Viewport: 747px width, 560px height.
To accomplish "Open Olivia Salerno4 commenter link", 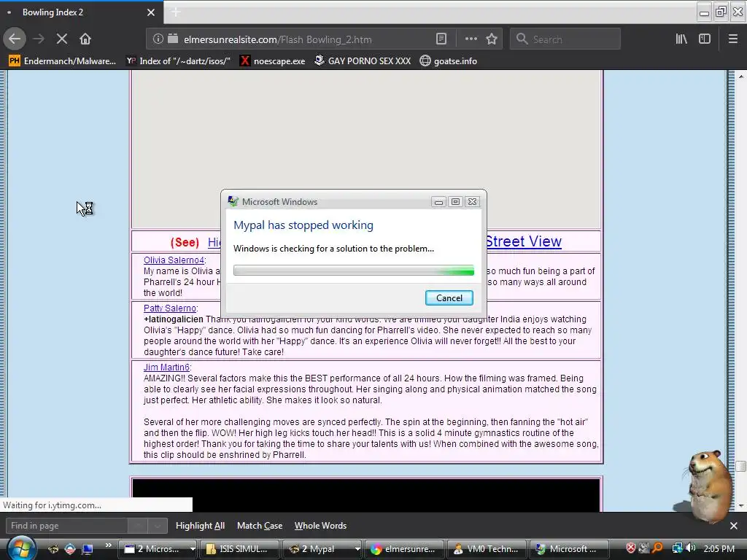I will pyautogui.click(x=174, y=260).
